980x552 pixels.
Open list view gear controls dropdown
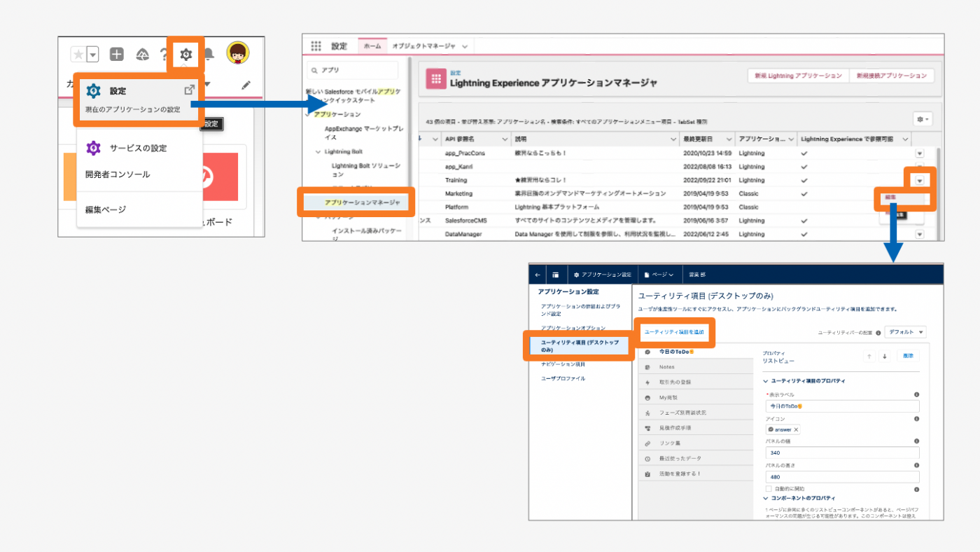(923, 120)
